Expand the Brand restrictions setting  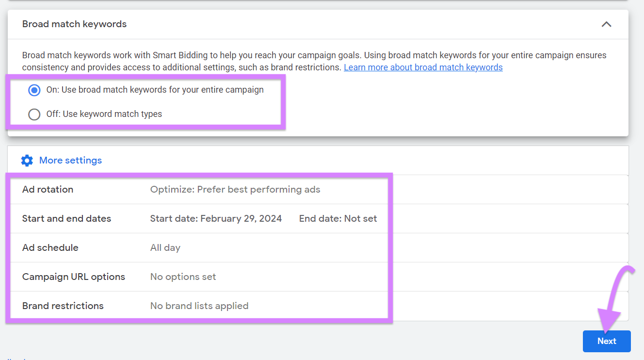(x=63, y=306)
